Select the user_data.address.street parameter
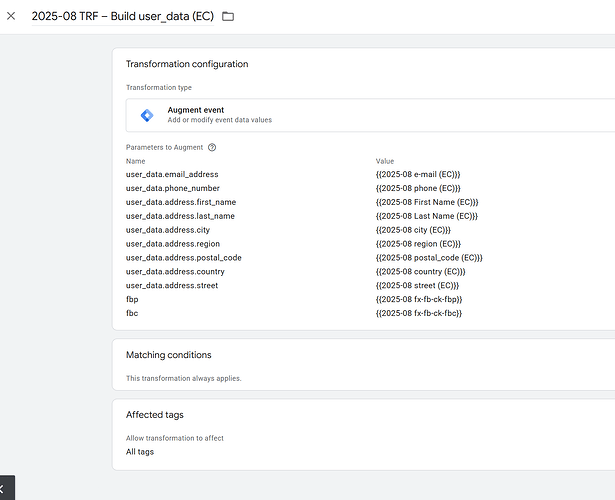The width and height of the screenshot is (615, 500). tap(172, 286)
